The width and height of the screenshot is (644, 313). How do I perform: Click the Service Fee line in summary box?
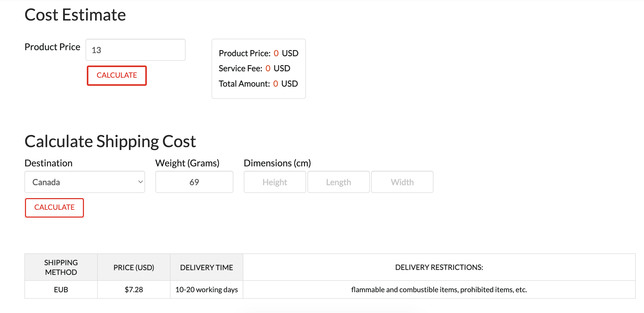254,68
